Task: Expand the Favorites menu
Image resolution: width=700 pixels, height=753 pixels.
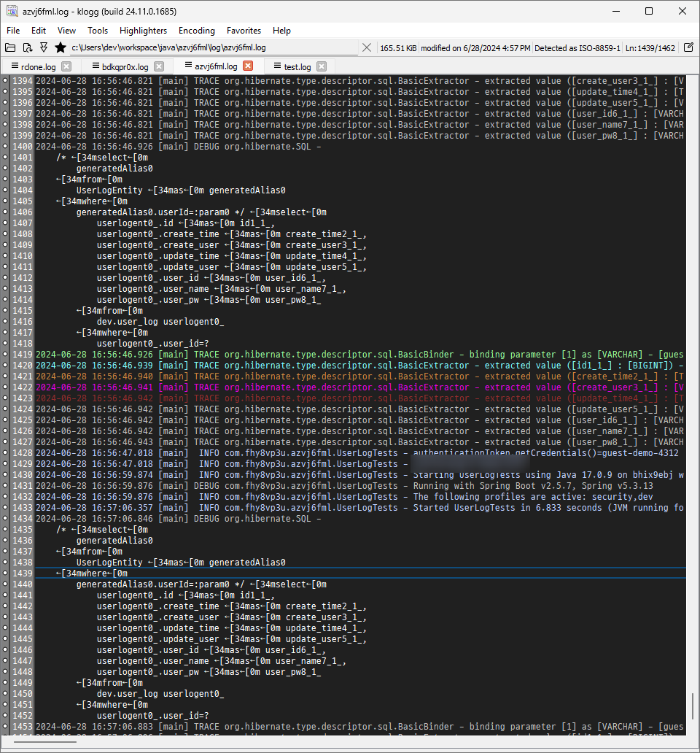Action: tap(244, 31)
